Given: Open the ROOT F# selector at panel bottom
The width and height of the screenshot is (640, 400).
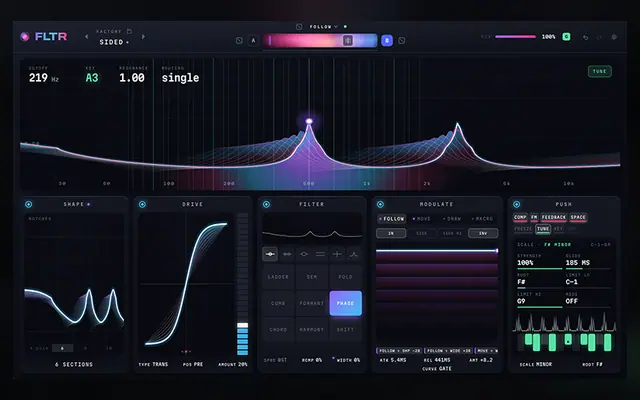Looking at the screenshot, I should coord(592,364).
